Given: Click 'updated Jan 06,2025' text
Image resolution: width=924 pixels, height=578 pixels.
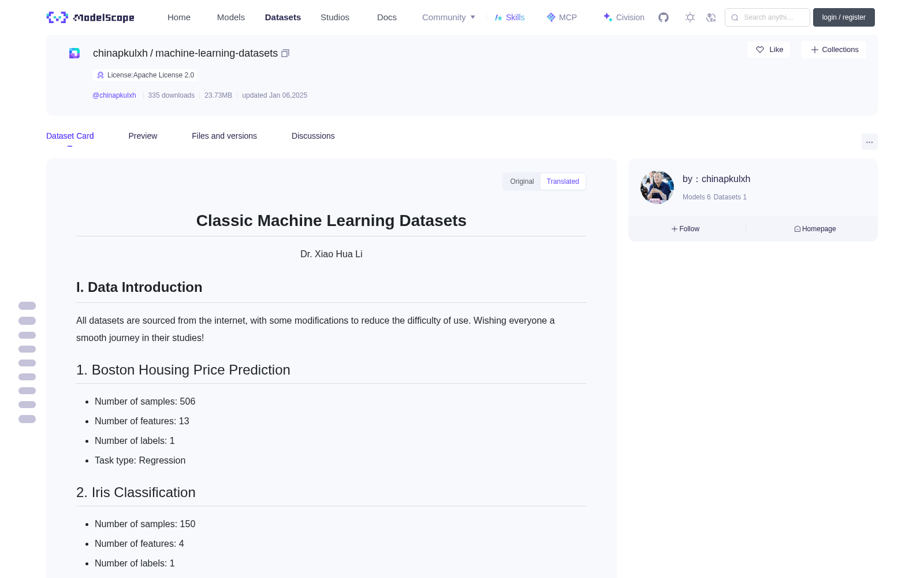Looking at the screenshot, I should pyautogui.click(x=274, y=95).
